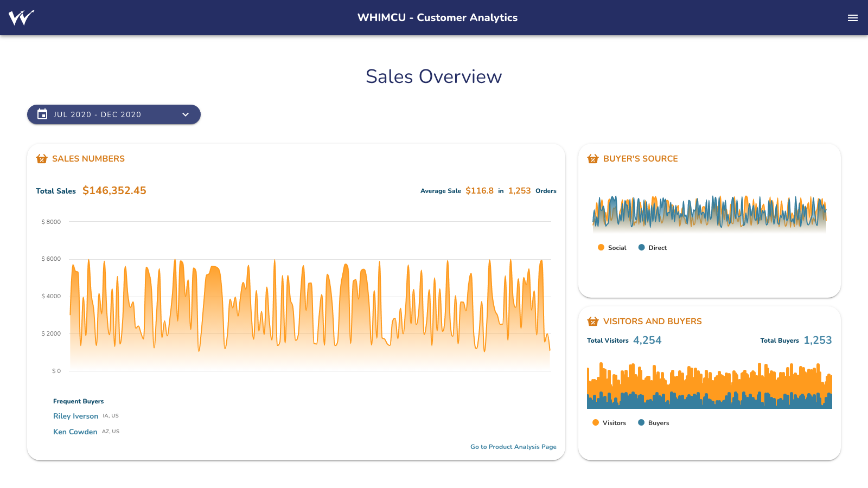The height and width of the screenshot is (488, 868).
Task: Click the WHIMCU logo in header
Action: (21, 18)
